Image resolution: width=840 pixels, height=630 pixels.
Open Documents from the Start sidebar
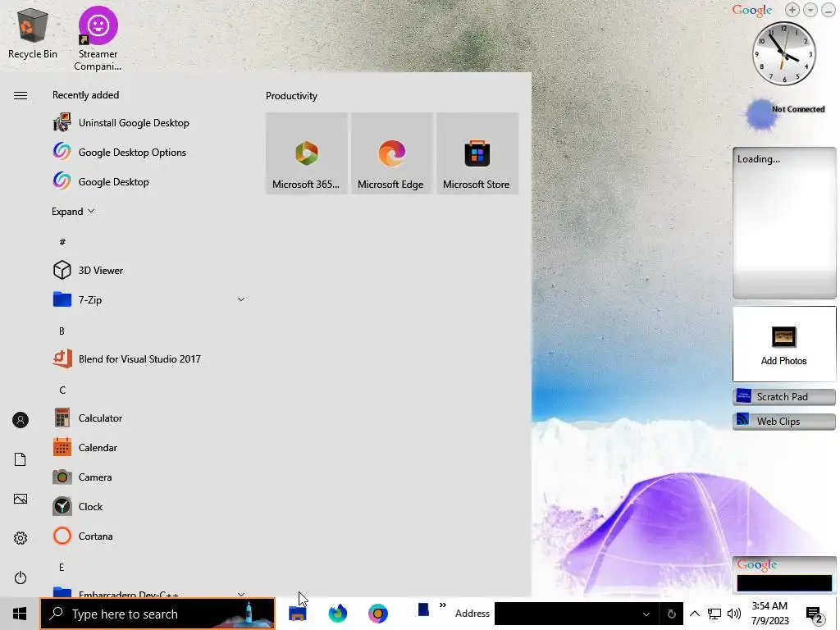(21, 459)
